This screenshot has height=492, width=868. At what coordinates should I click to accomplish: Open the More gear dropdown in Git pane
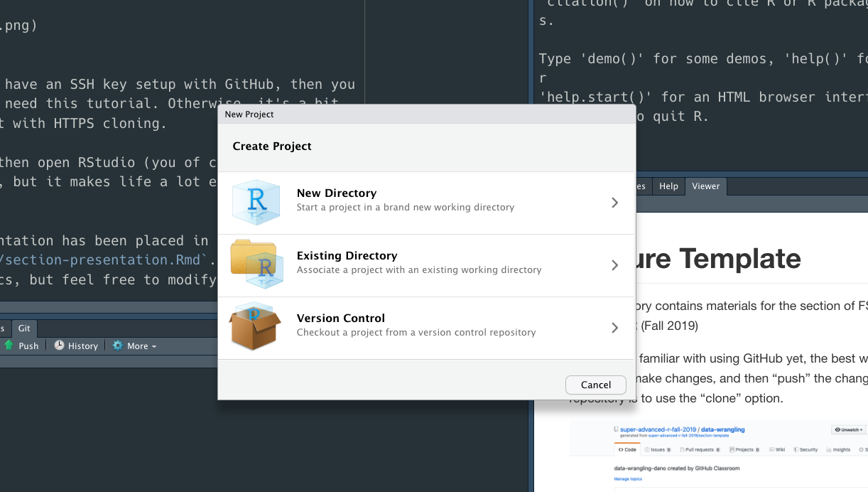(x=134, y=346)
